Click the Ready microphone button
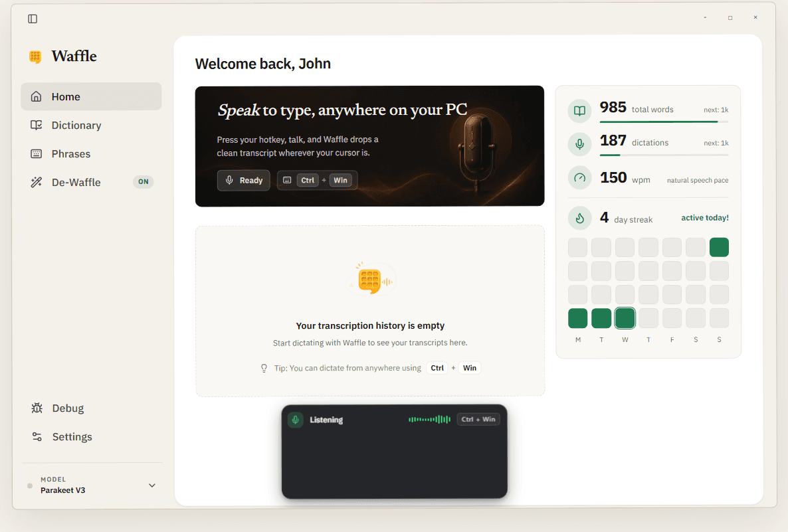Screen dimensions: 788x532 pyautogui.click(x=244, y=181)
